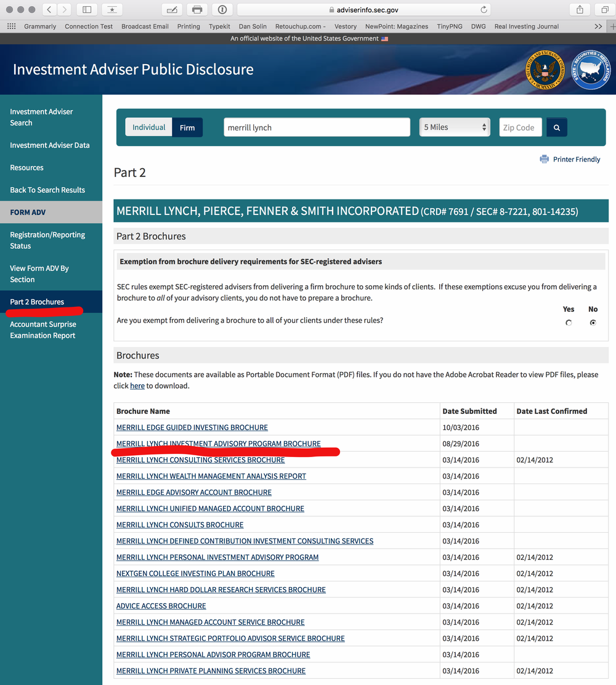Open Resources in the sidebar
The width and height of the screenshot is (616, 685).
click(x=26, y=168)
